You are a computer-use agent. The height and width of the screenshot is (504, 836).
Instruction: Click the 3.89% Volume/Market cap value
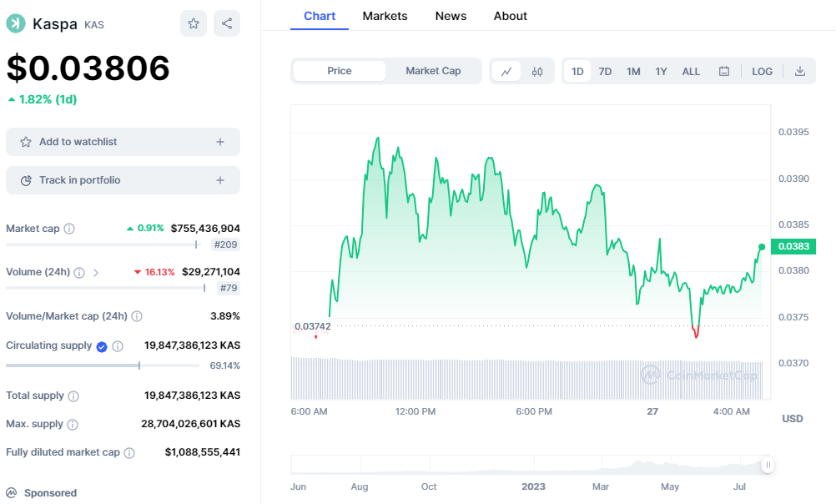(x=225, y=316)
